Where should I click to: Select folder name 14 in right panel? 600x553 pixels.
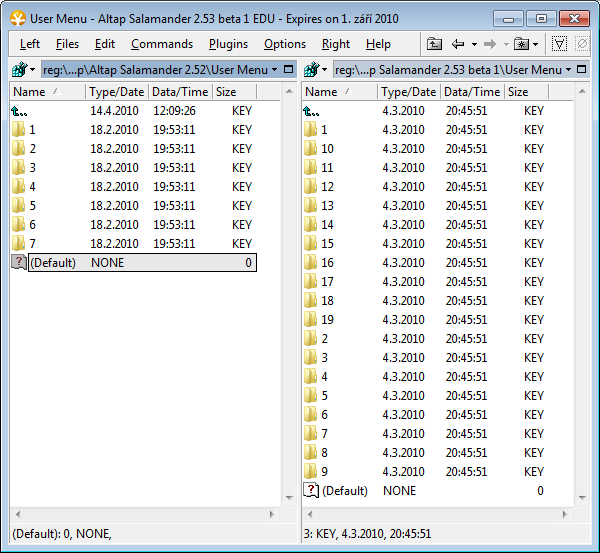pos(327,225)
